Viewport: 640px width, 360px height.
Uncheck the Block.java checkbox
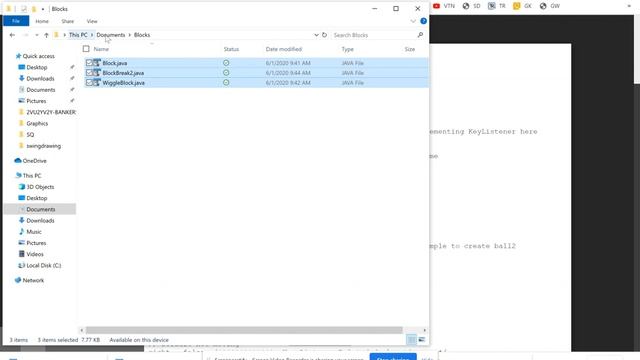(89, 63)
